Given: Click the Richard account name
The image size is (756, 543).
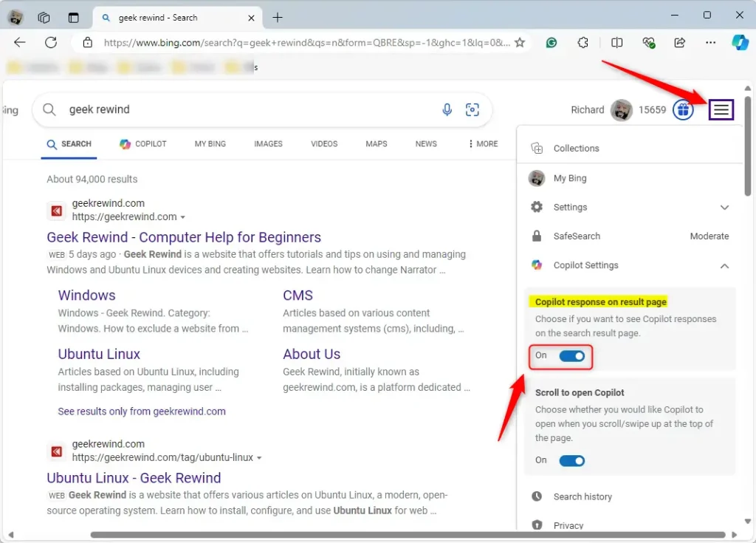Looking at the screenshot, I should [587, 110].
